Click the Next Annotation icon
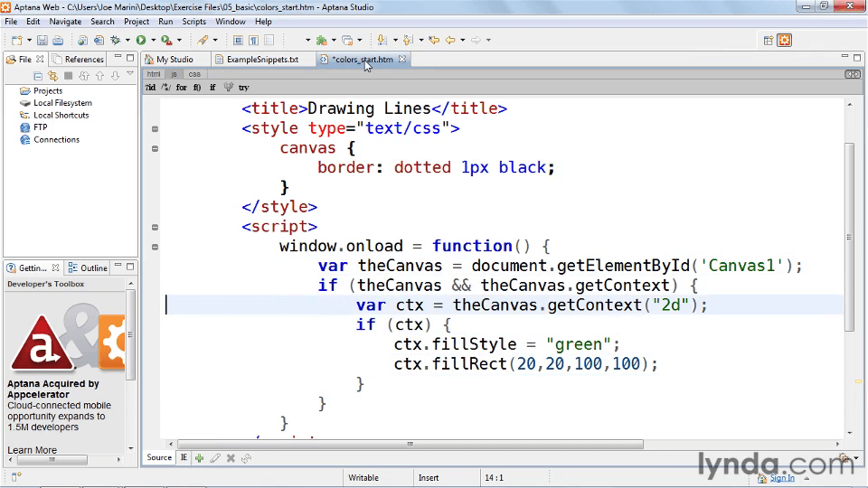Image resolution: width=868 pixels, height=488 pixels. [382, 40]
